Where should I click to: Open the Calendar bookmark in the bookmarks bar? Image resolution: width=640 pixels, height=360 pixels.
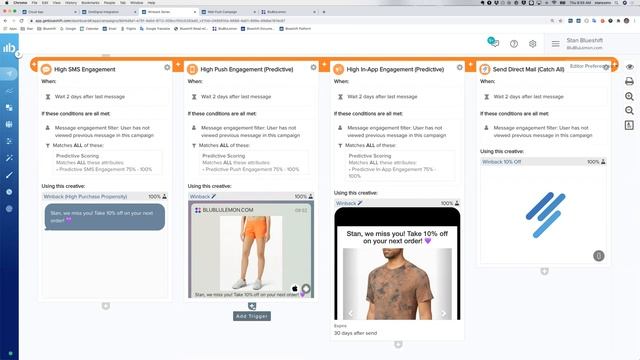point(89,29)
